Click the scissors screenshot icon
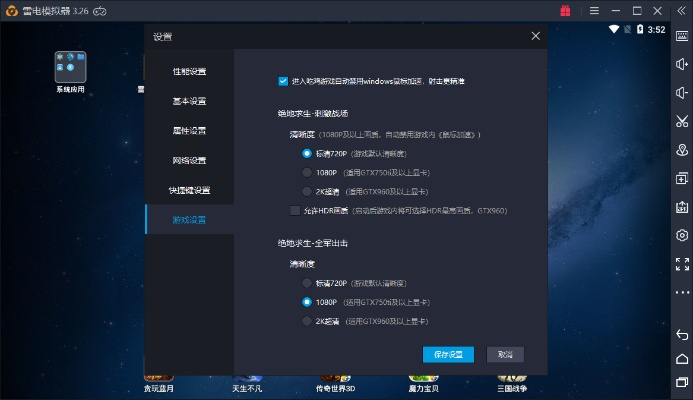 (682, 122)
